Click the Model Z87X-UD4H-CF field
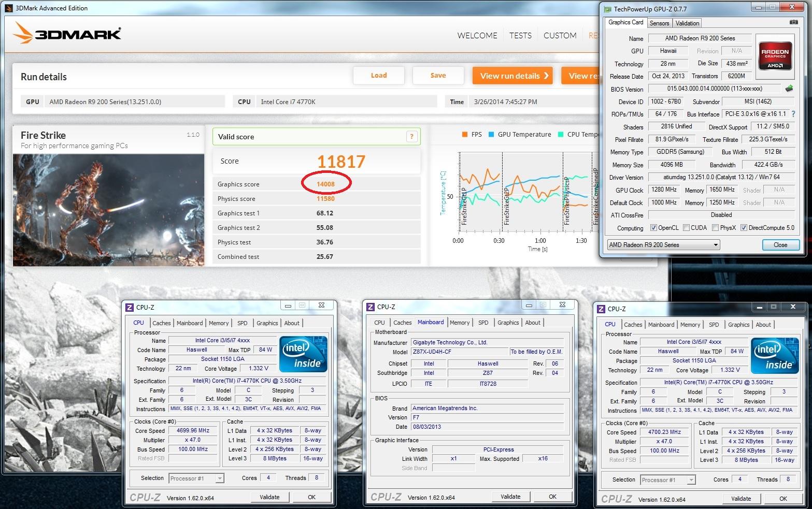This screenshot has height=509, width=812. (460, 352)
